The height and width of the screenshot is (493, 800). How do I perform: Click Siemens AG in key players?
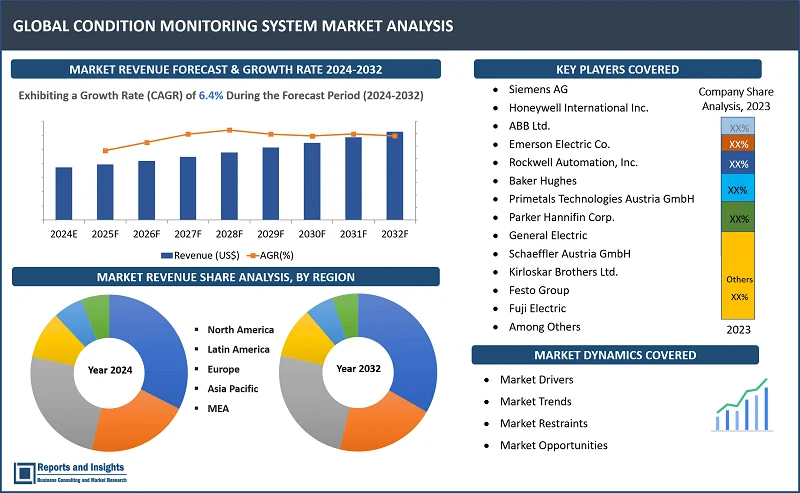(x=538, y=89)
